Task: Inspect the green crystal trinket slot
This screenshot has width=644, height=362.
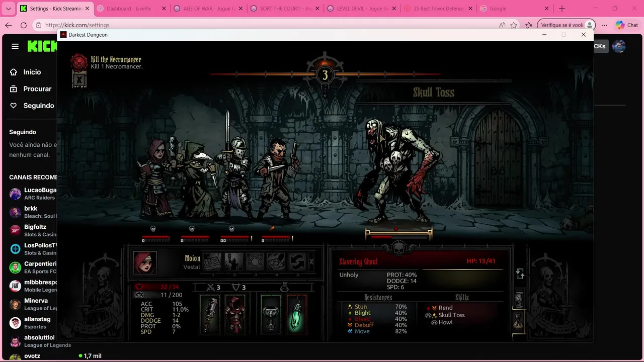Action: coord(296,314)
